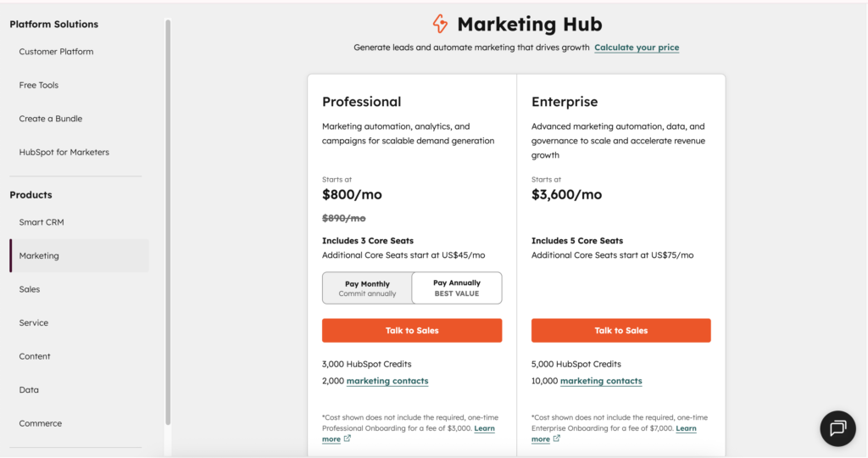Open the chat widget icon

[837, 428]
